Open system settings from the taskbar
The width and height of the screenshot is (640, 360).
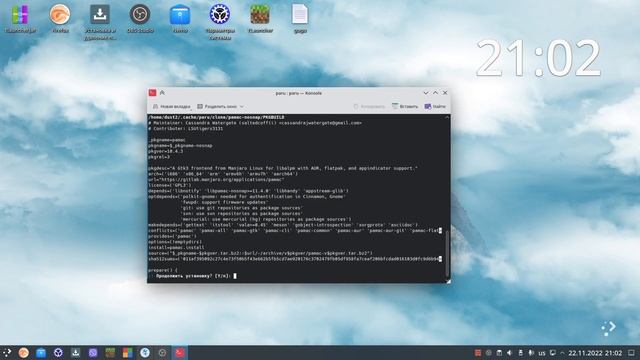click(58, 353)
